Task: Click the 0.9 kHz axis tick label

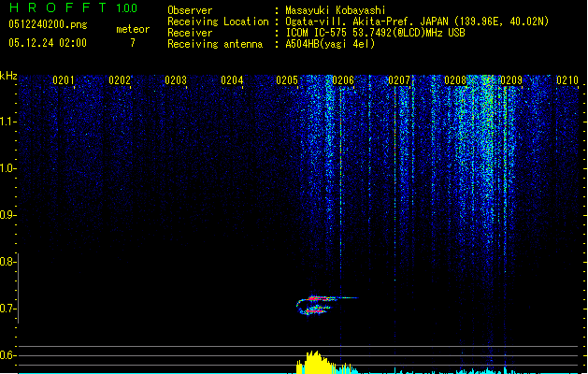Action: tap(7, 215)
